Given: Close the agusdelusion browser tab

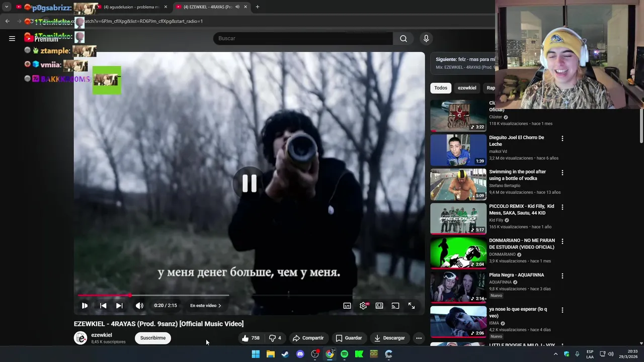Looking at the screenshot, I should click(166, 7).
